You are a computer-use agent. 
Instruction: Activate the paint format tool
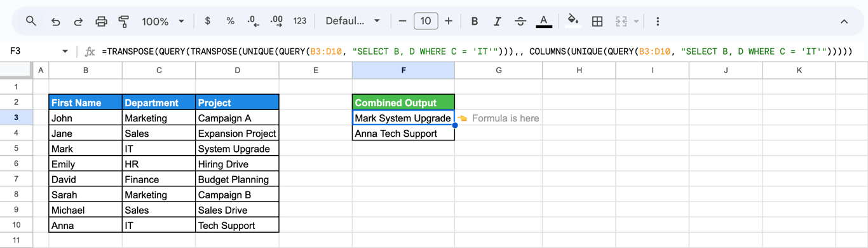pyautogui.click(x=124, y=21)
